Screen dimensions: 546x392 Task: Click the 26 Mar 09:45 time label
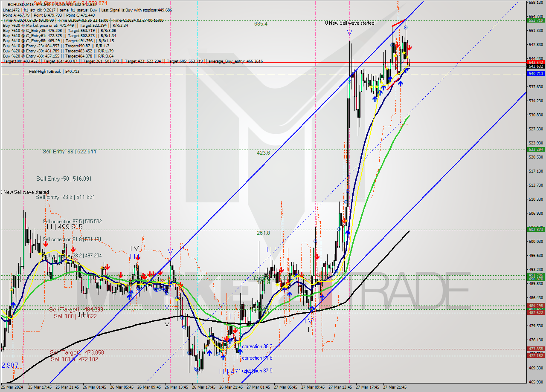click(x=149, y=387)
